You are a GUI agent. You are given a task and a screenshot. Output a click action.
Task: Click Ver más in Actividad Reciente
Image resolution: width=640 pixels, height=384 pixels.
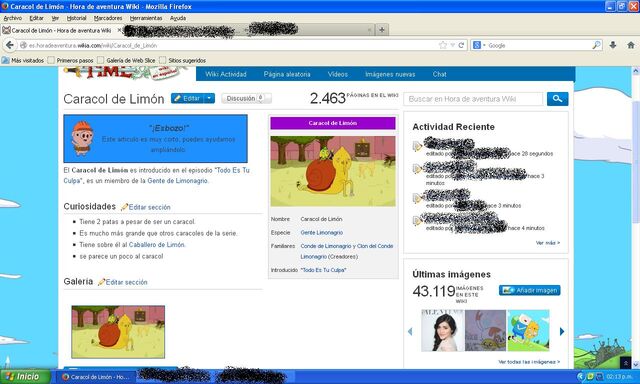pyautogui.click(x=548, y=243)
